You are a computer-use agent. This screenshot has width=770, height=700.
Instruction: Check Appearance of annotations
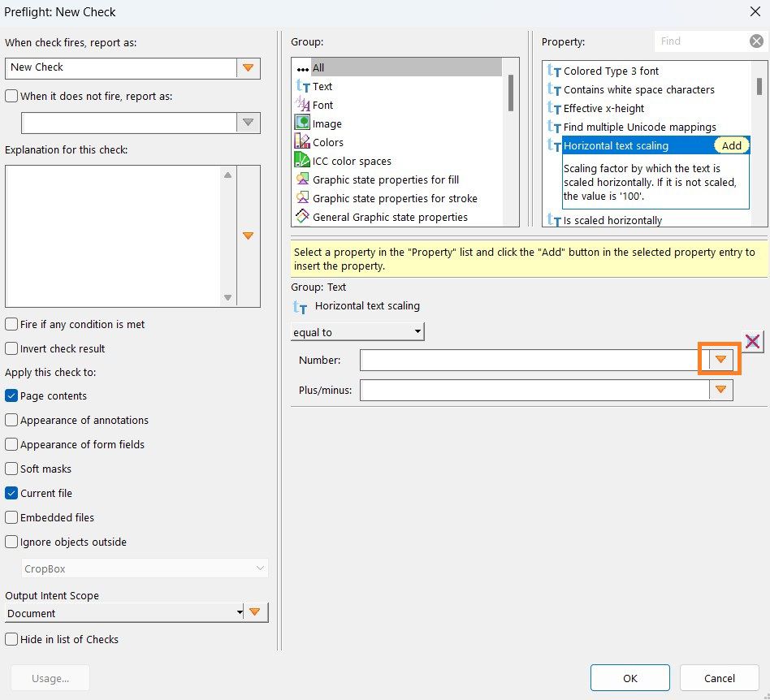coord(11,420)
